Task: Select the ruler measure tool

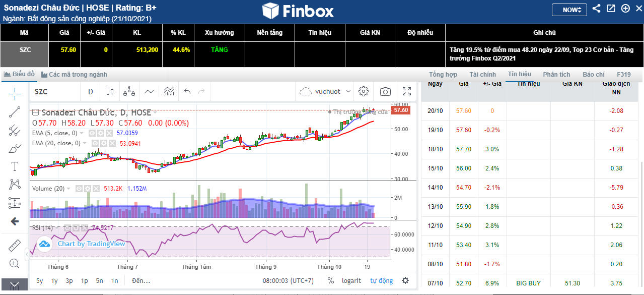Action: (15, 245)
